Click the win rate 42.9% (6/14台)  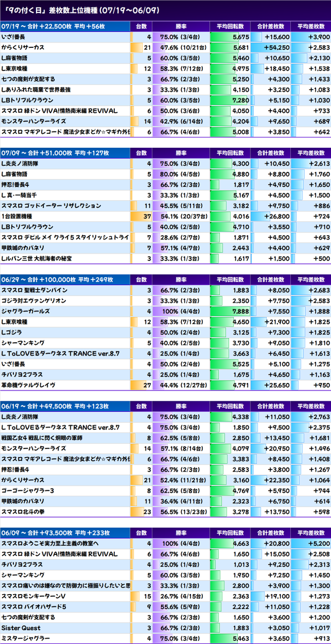[x=183, y=121]
